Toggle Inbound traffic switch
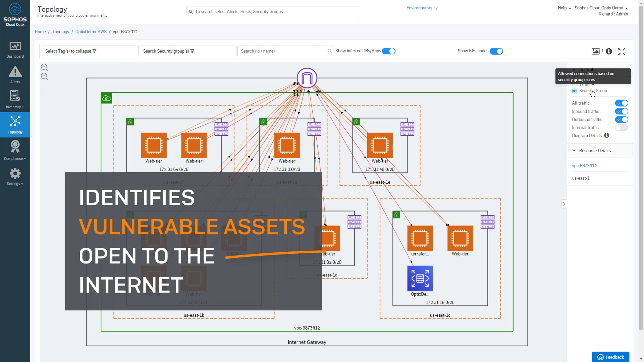This screenshot has width=644, height=362. pyautogui.click(x=621, y=111)
